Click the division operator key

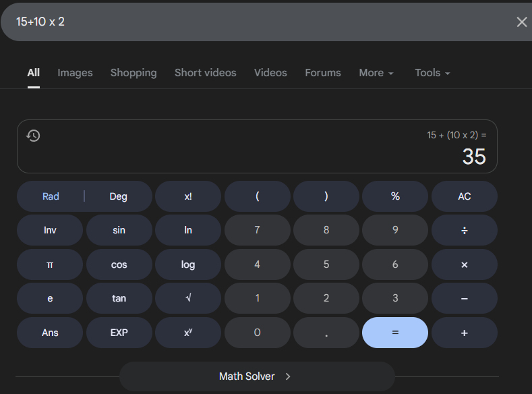(x=465, y=230)
